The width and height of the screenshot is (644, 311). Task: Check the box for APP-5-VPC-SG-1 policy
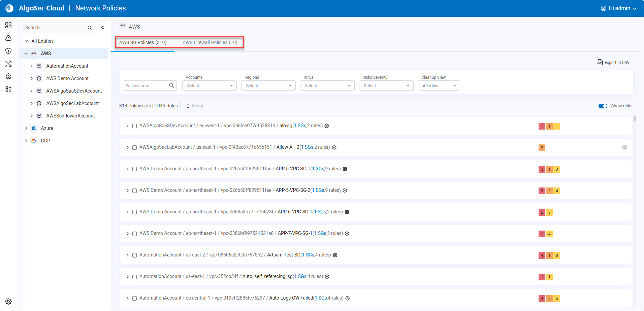coord(134,169)
